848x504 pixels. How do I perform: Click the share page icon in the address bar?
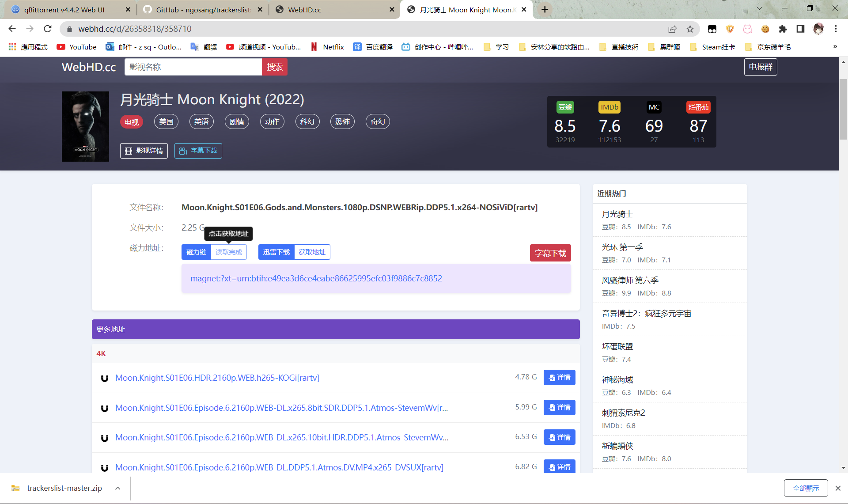tap(672, 29)
